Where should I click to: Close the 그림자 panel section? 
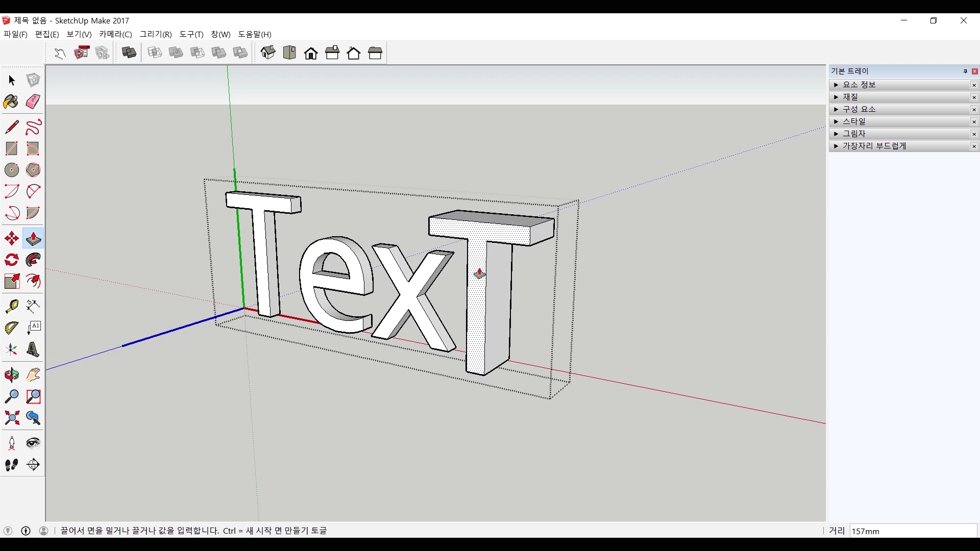[974, 134]
